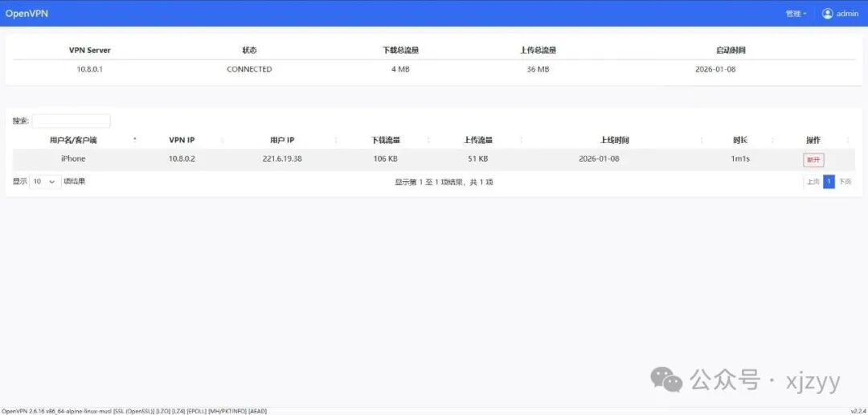Click the admin user avatar icon
Image resolution: width=868 pixels, height=415 pixels.
827,14
